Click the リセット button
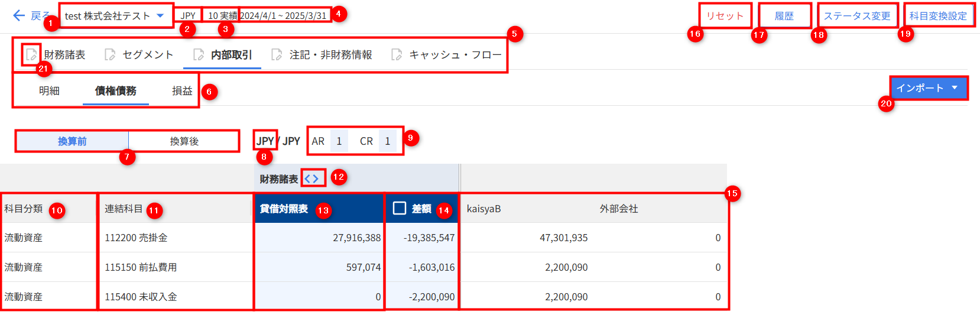This screenshot has height=318, width=980. click(x=725, y=16)
